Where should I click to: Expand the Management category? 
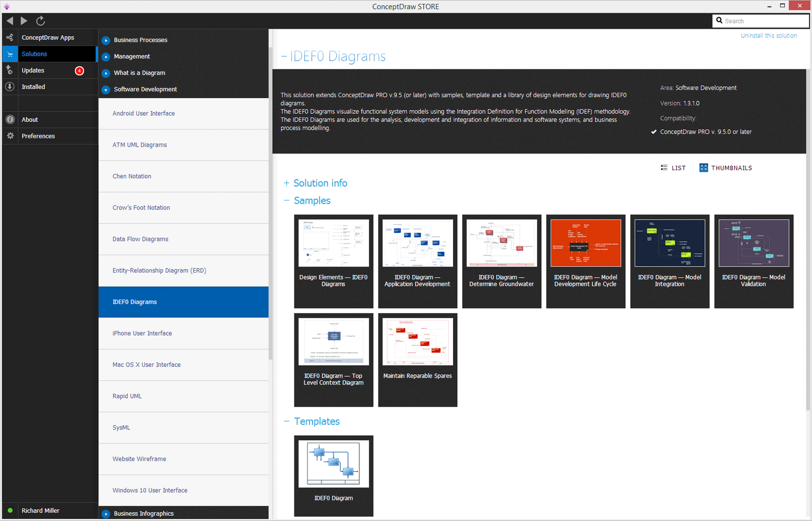[106, 56]
